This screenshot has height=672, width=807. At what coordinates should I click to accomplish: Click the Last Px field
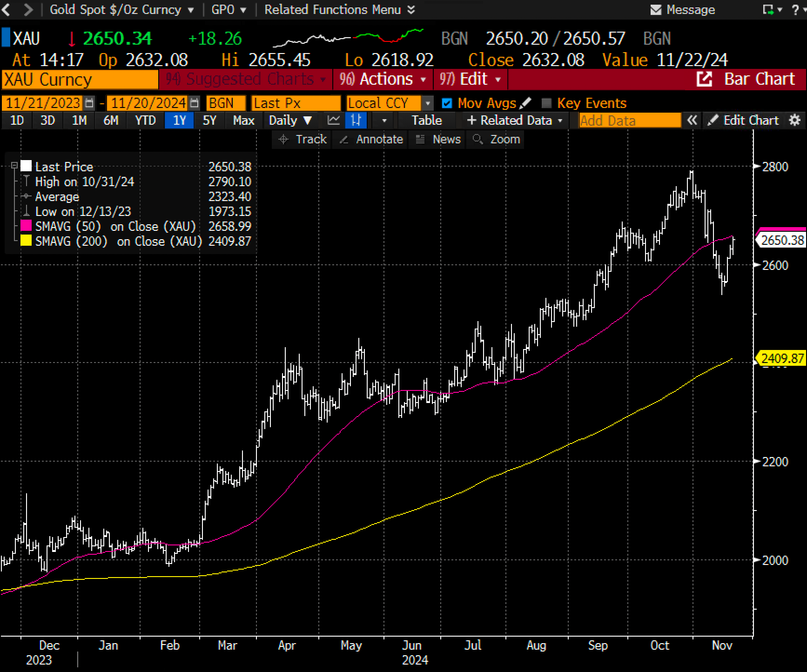click(x=296, y=103)
